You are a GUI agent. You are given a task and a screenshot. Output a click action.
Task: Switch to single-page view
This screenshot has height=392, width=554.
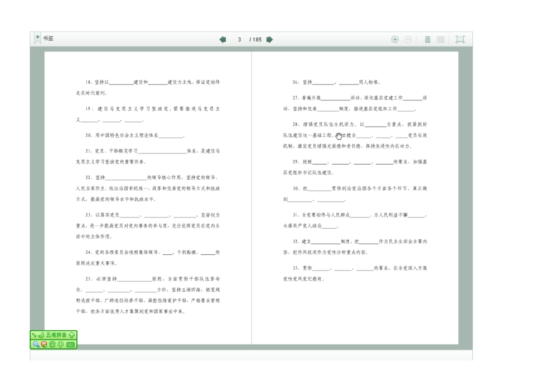(427, 39)
